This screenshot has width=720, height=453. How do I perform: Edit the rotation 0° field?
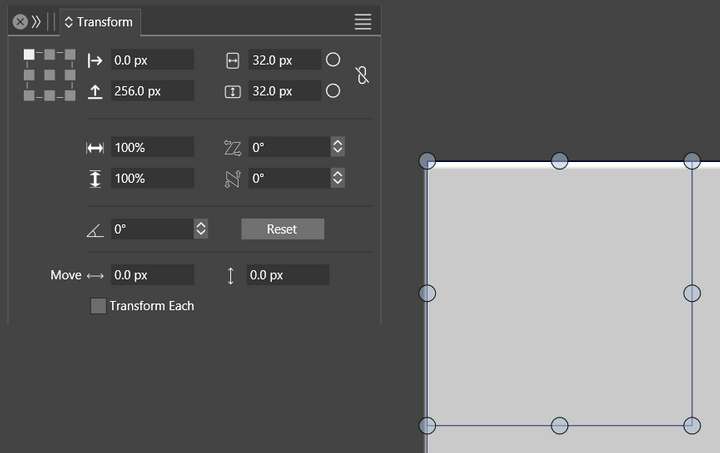click(x=152, y=229)
